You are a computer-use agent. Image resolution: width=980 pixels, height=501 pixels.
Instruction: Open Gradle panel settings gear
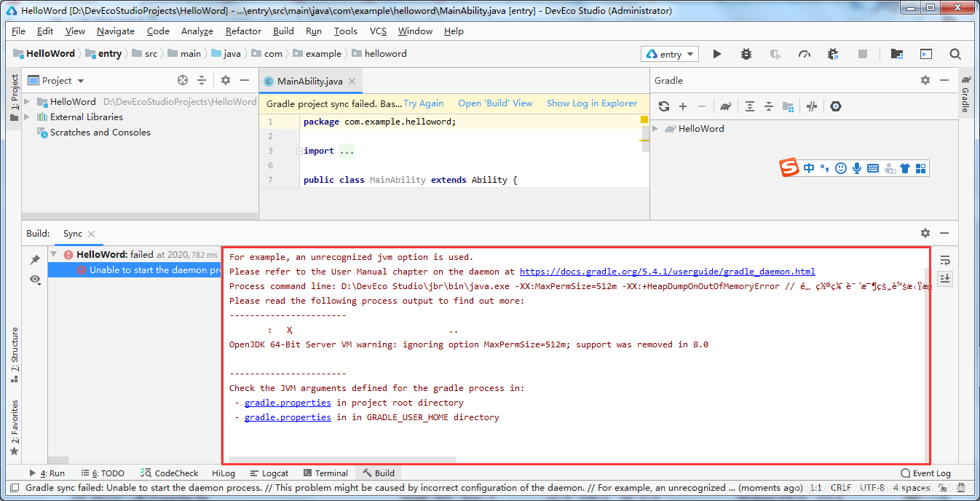coord(925,80)
